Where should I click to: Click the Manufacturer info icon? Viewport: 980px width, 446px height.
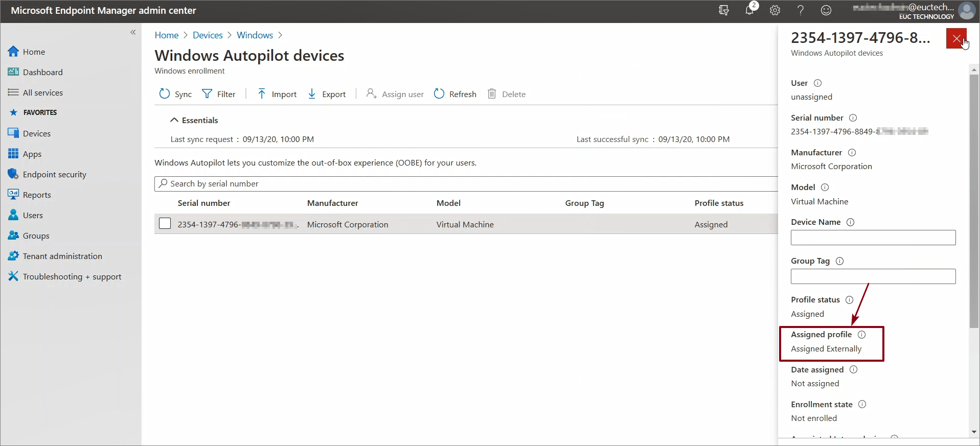pyautogui.click(x=852, y=152)
